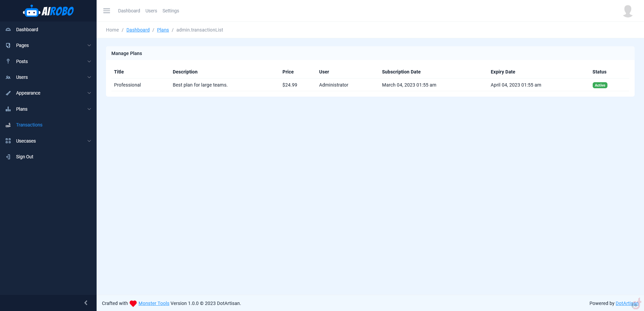Open Users in the top navigation
The height and width of the screenshot is (311, 644).
pyautogui.click(x=151, y=11)
